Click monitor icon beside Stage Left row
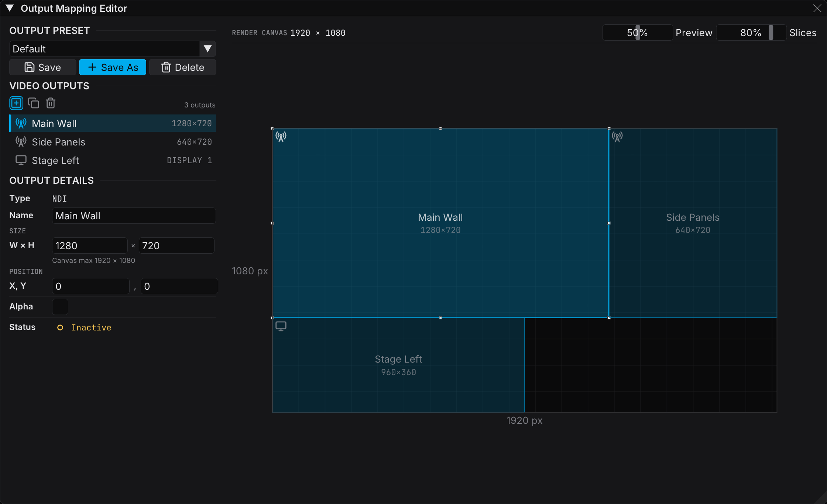This screenshot has height=504, width=827. point(21,160)
